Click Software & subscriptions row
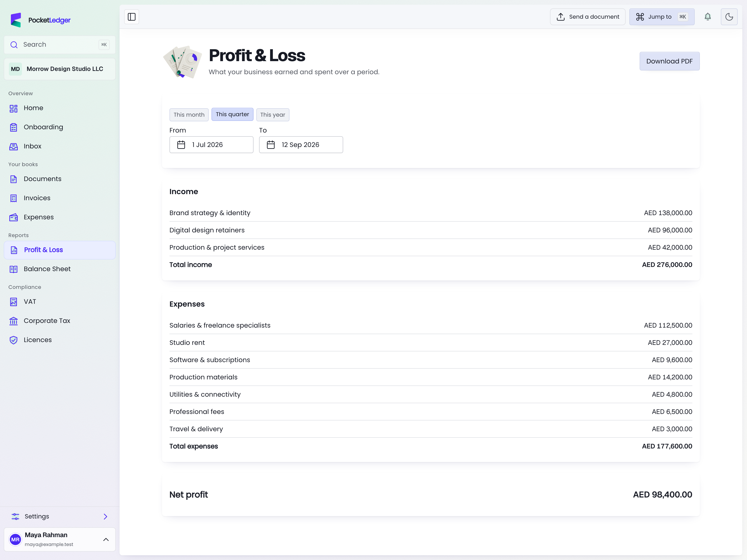 coord(431,360)
